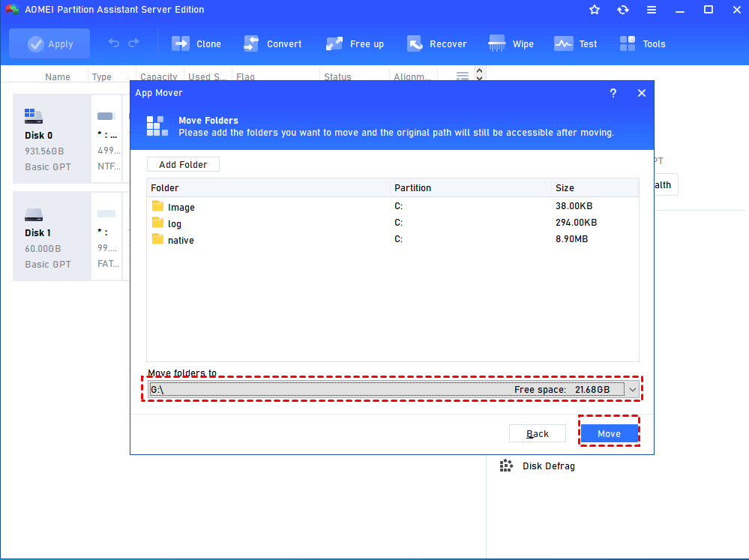Sort by the Folder column header
This screenshot has width=749, height=560.
point(268,187)
